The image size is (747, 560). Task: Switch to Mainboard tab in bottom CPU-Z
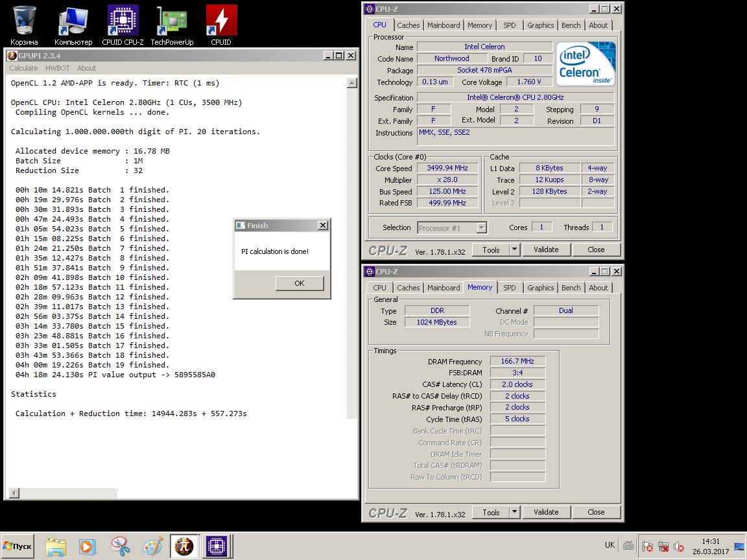(x=444, y=288)
